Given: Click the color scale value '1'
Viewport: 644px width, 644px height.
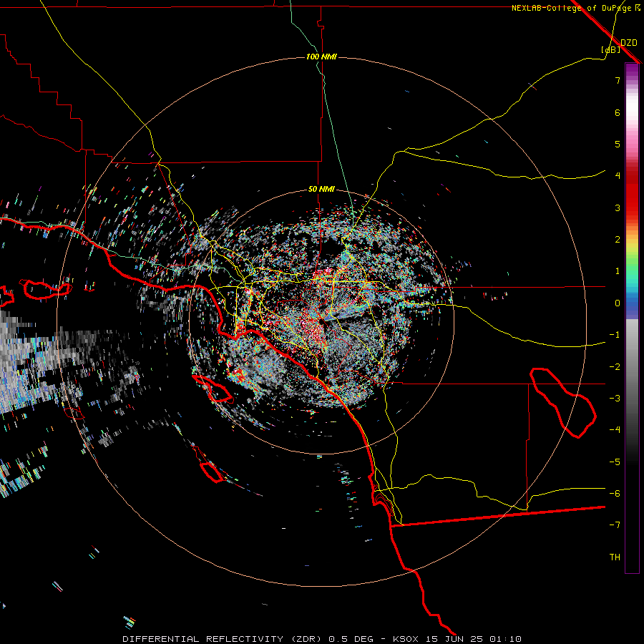Looking at the screenshot, I should point(618,271).
